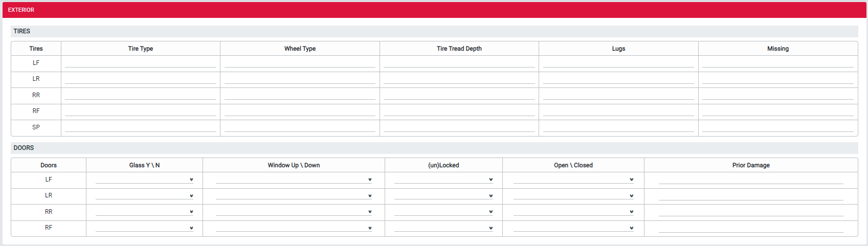Open the Open\Closed dropdown for RF door
This screenshot has width=868, height=246.
[x=573, y=228]
